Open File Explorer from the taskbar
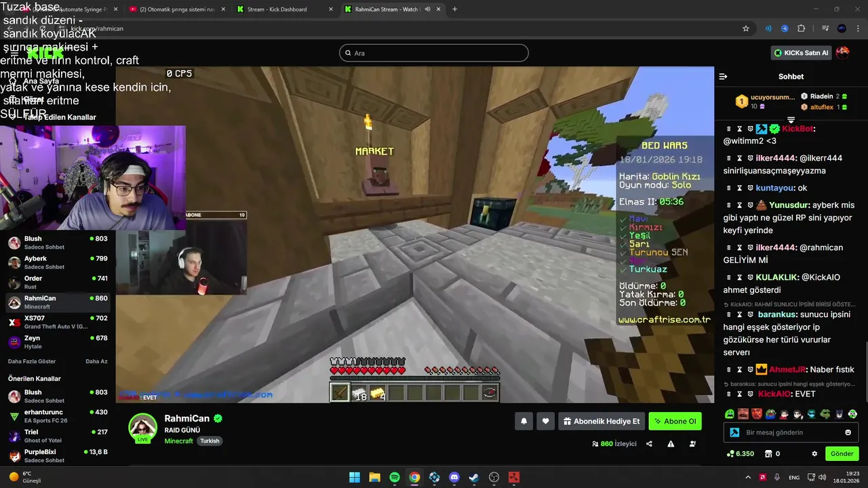 [x=374, y=477]
